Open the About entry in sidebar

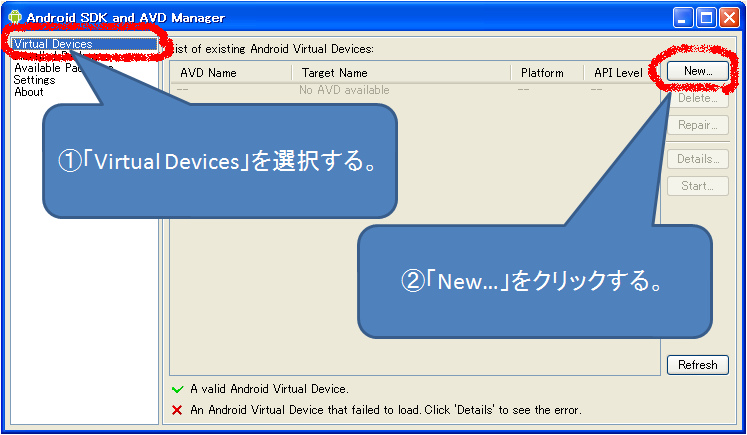coord(29,92)
